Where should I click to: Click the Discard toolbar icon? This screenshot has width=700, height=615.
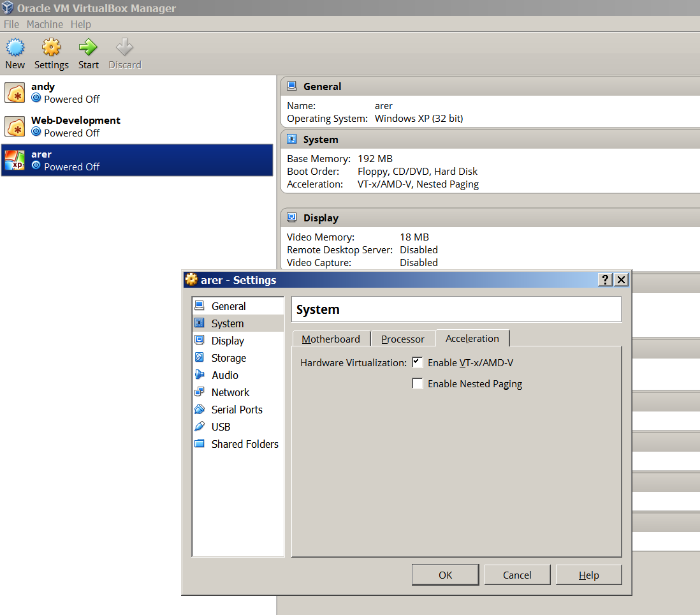(x=124, y=47)
